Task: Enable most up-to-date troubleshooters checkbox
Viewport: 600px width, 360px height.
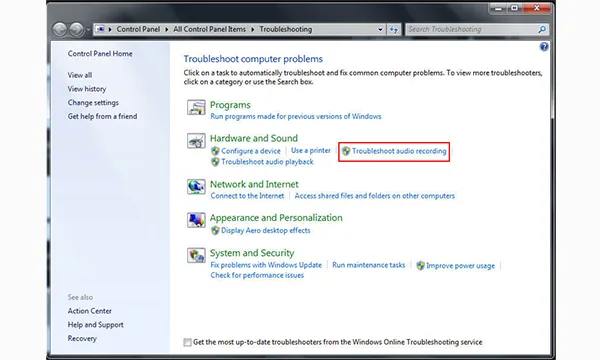Action: (187, 342)
